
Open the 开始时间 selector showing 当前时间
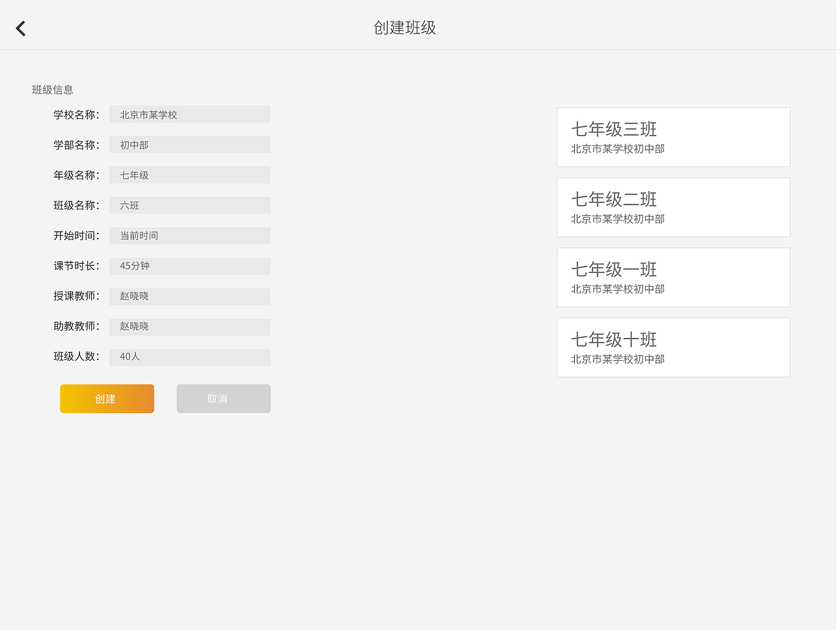[x=190, y=235]
